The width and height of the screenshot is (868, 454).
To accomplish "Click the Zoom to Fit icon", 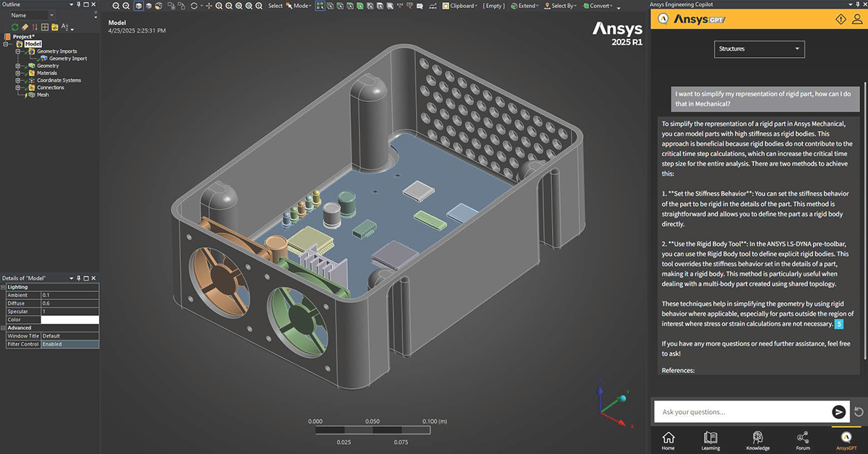I will pos(239,6).
